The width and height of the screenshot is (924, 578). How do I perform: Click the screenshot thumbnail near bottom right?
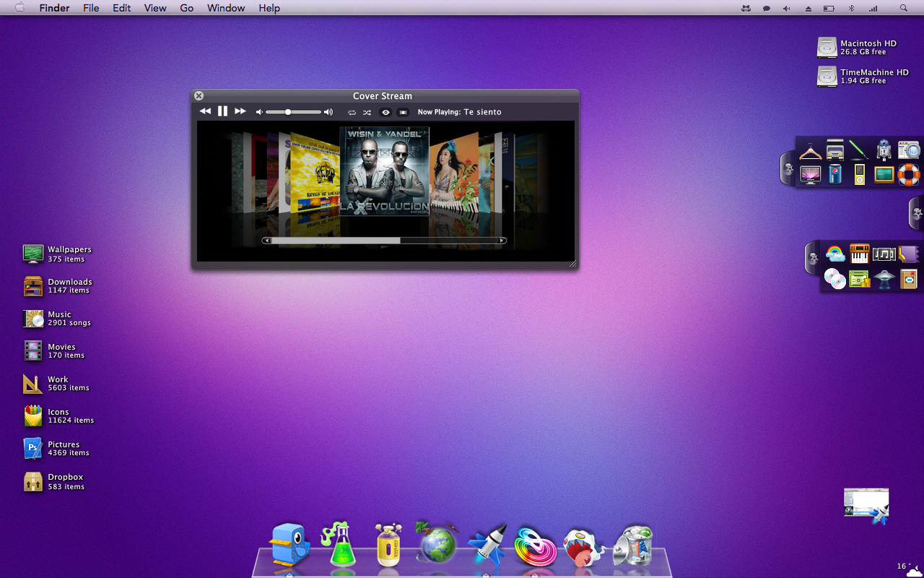pyautogui.click(x=866, y=504)
